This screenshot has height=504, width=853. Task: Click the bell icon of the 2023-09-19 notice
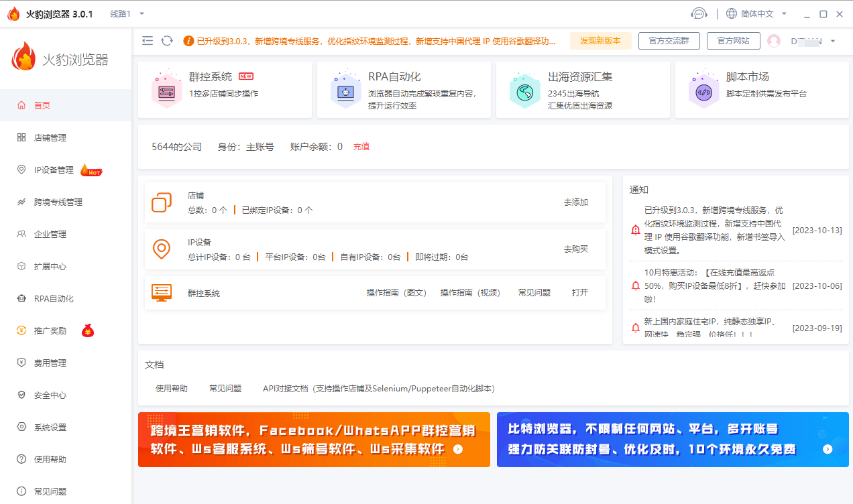tap(636, 328)
